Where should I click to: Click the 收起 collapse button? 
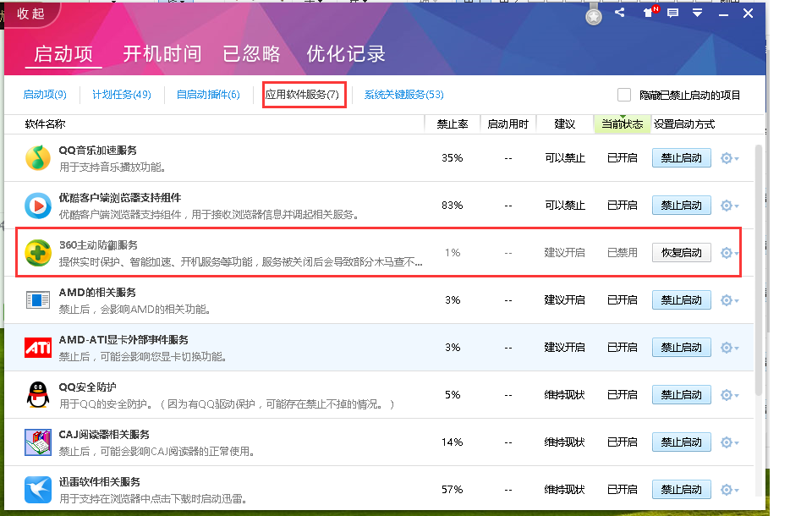[31, 14]
